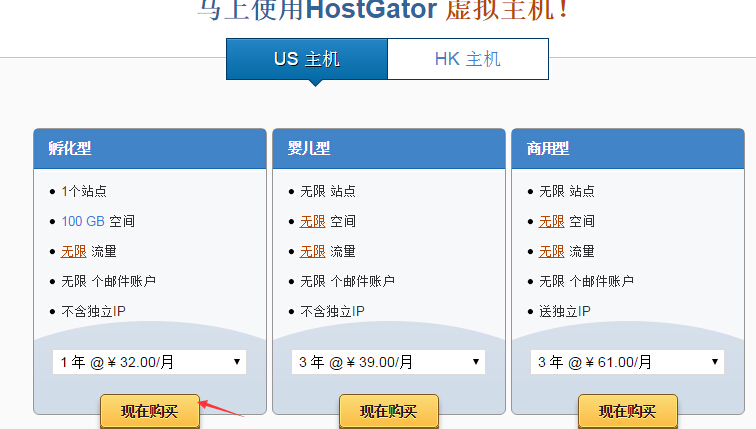Click 不含独立IP text in 孵化型 plan
This screenshot has width=756, height=429.
click(94, 311)
